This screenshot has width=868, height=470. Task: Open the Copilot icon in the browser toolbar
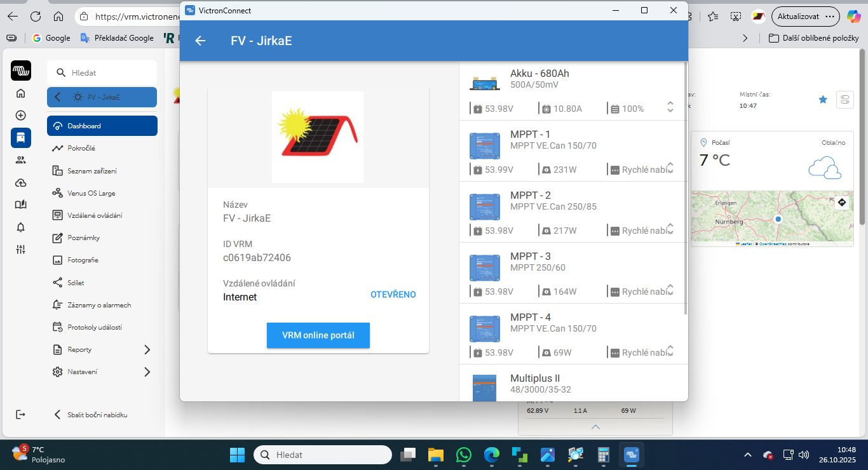point(853,17)
